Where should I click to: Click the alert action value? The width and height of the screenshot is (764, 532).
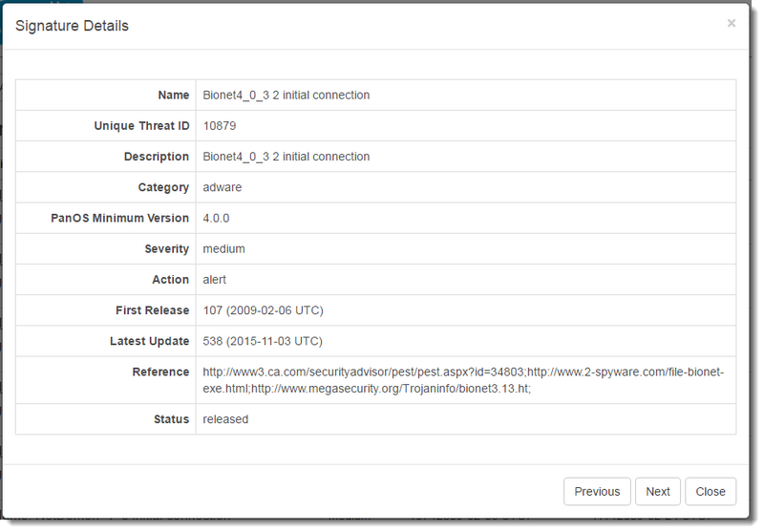216,280
